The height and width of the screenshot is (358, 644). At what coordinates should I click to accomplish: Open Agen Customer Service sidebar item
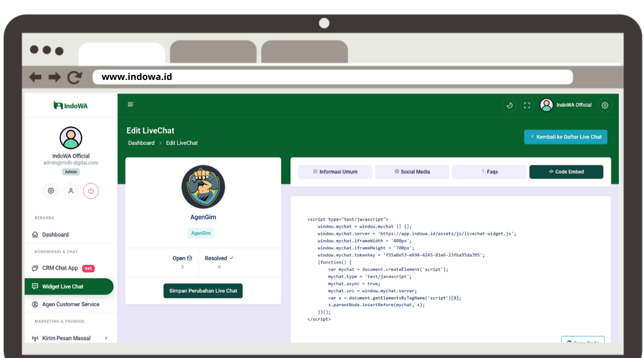71,304
